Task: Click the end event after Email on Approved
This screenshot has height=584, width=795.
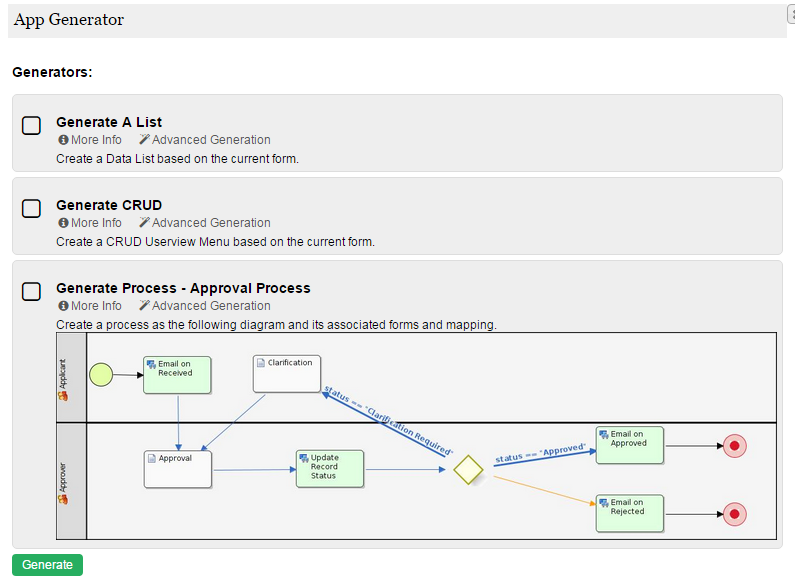Action: tap(735, 446)
